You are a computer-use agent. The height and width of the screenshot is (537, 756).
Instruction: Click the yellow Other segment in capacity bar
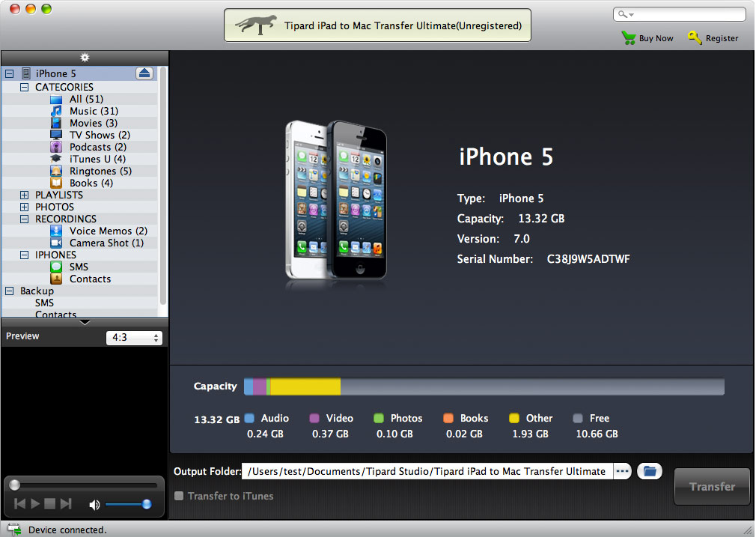click(305, 386)
